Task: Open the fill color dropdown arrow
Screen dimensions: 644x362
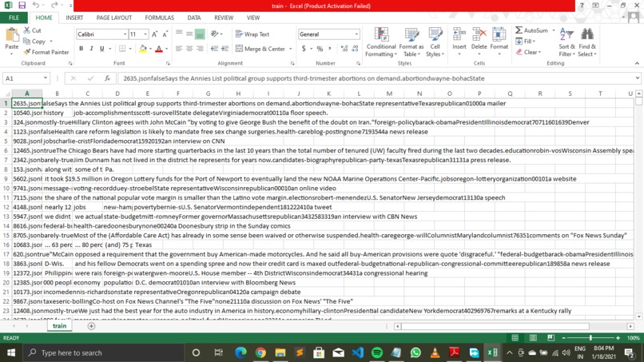Action: pyautogui.click(x=150, y=49)
